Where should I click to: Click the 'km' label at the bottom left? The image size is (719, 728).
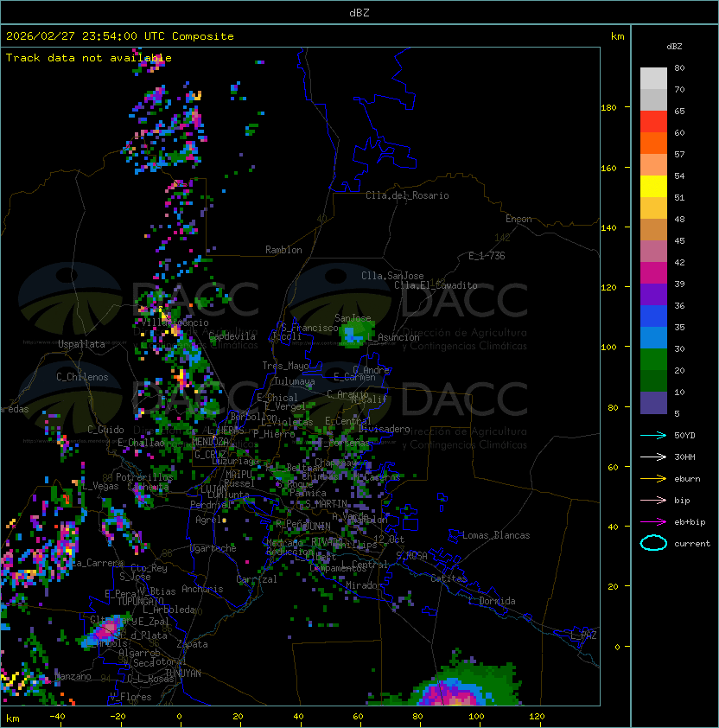[x=13, y=718]
